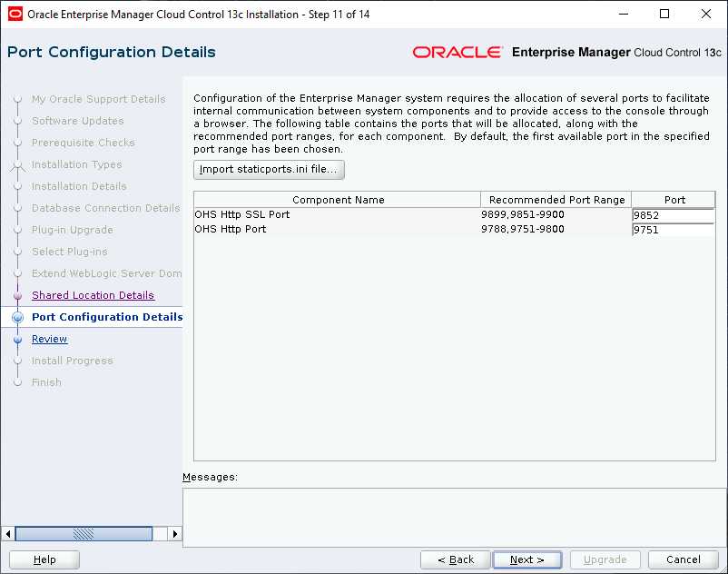Close the installer window
The height and width of the screenshot is (574, 728).
coord(705,14)
